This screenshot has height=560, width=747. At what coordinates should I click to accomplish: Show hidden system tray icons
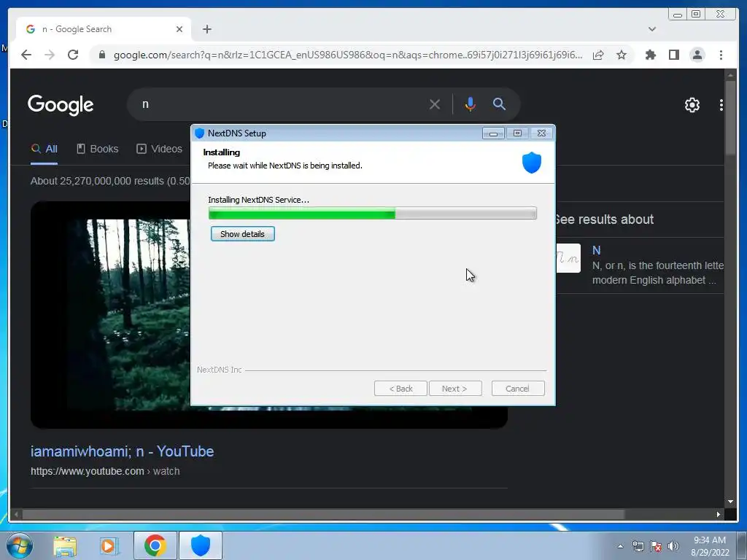click(x=620, y=546)
